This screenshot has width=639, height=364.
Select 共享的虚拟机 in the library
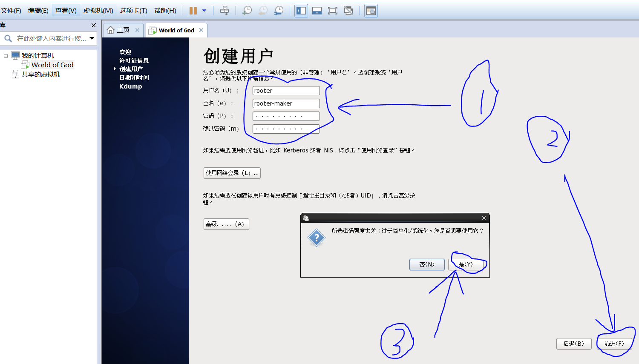click(41, 75)
